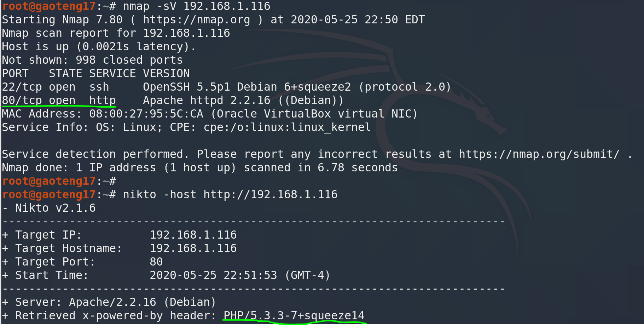
Task: Click the 22/tcp port entry
Action: (22, 87)
